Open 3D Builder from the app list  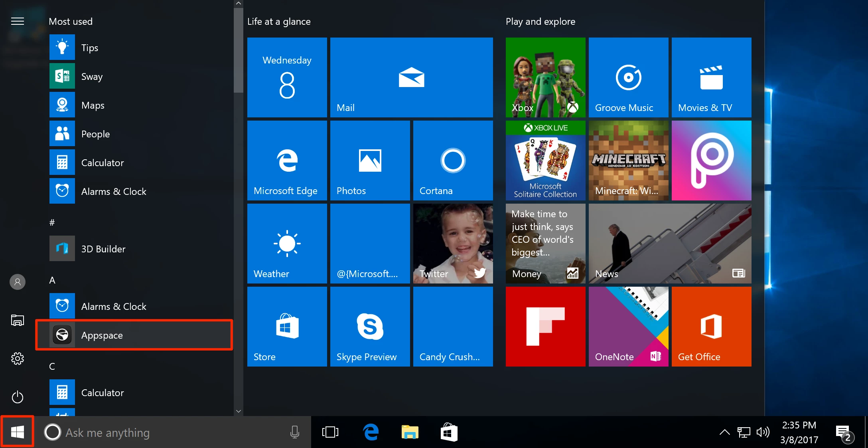point(103,249)
